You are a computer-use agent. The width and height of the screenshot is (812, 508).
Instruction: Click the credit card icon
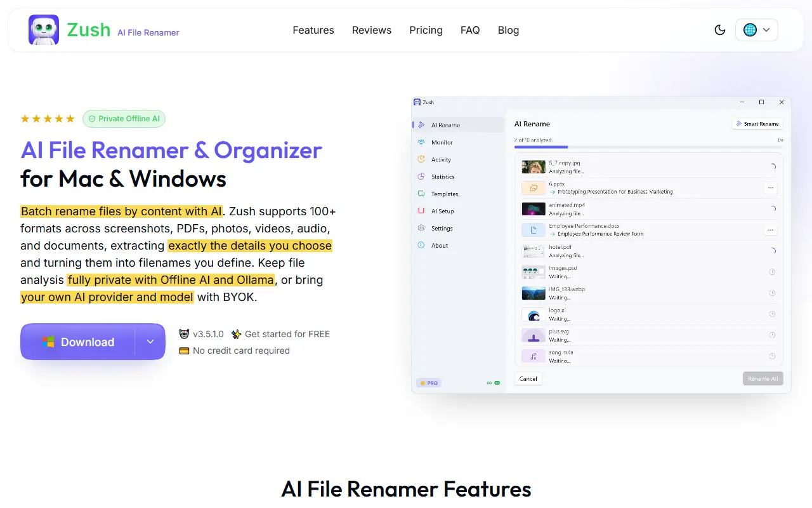click(x=184, y=351)
